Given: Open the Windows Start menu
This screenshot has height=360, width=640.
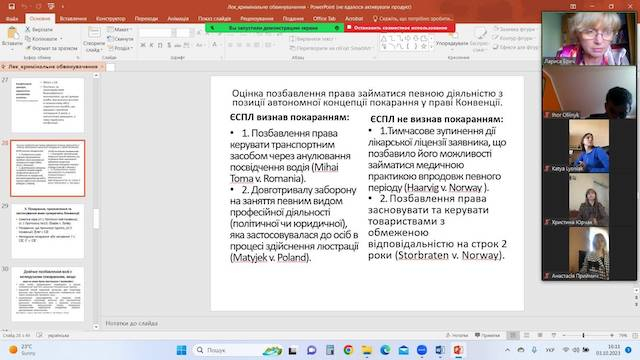Looking at the screenshot, I should pos(181,350).
